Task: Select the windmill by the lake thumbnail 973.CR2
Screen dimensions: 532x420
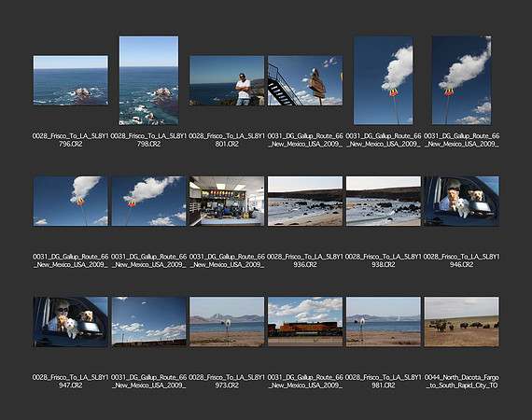Action: 227,322
